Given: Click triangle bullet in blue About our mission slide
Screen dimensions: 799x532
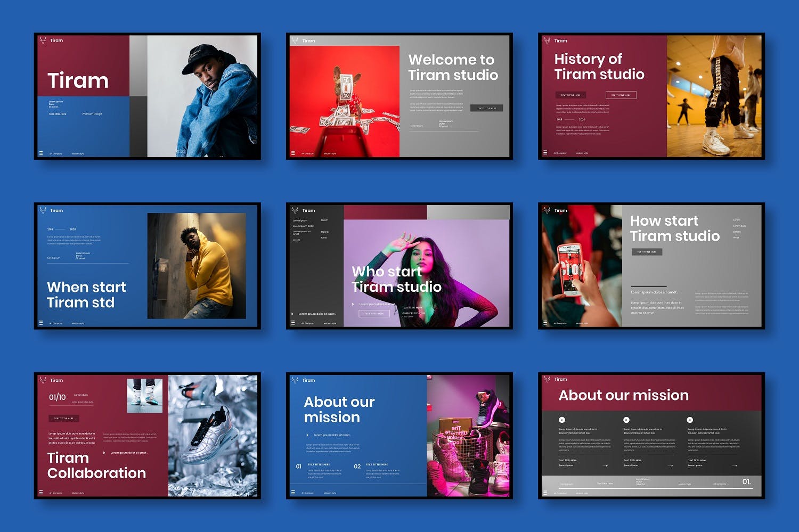Looking at the screenshot, I should 307,435.
